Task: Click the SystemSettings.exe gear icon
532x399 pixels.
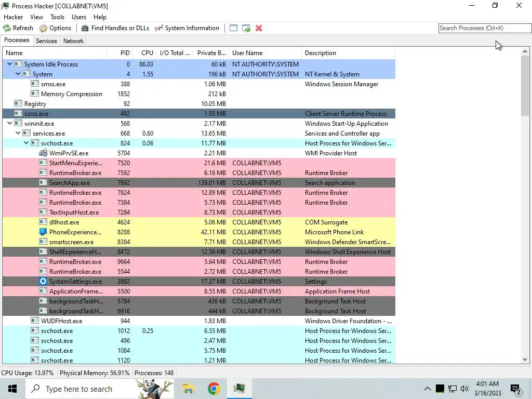Action: click(43, 281)
